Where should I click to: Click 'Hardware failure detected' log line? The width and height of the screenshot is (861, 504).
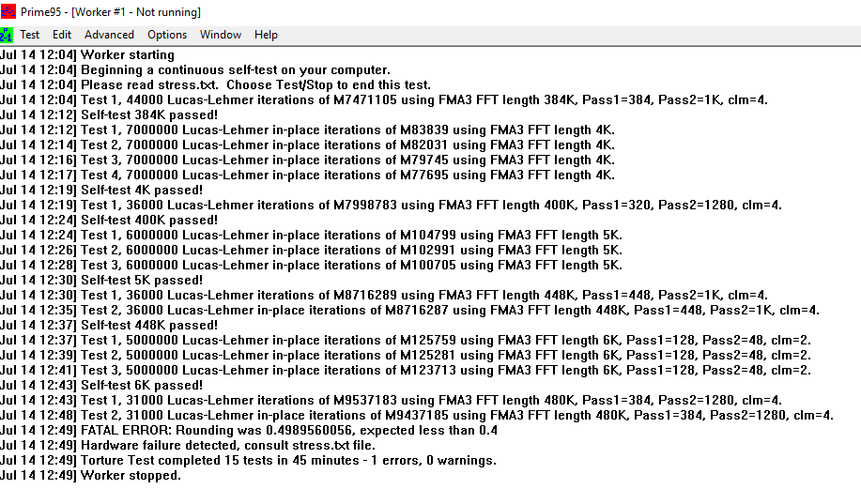188,445
